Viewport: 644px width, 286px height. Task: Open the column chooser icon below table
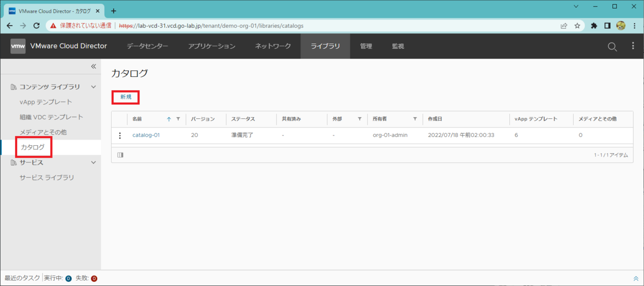(x=120, y=155)
